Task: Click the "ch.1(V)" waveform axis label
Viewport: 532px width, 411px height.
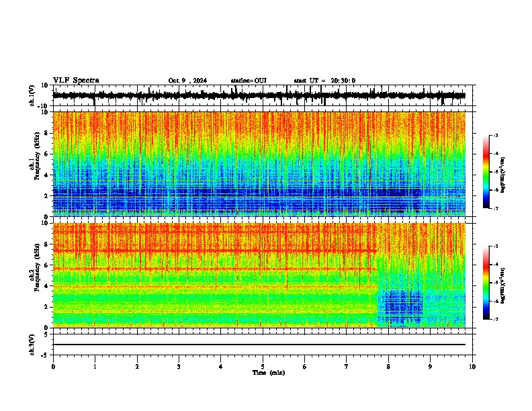Action: click(32, 95)
